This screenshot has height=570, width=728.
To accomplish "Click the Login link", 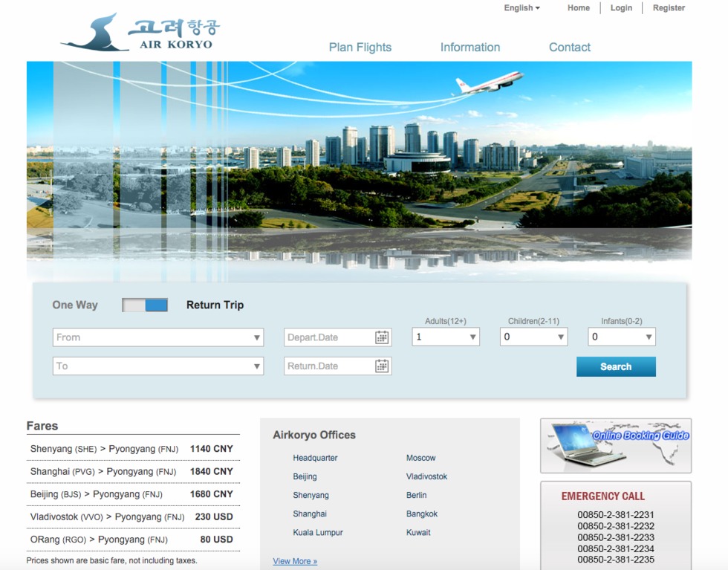I will click(x=621, y=8).
